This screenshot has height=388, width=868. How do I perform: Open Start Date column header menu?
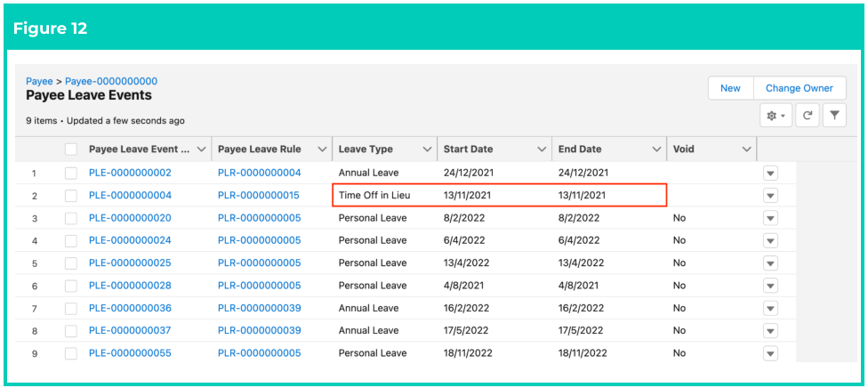[542, 150]
